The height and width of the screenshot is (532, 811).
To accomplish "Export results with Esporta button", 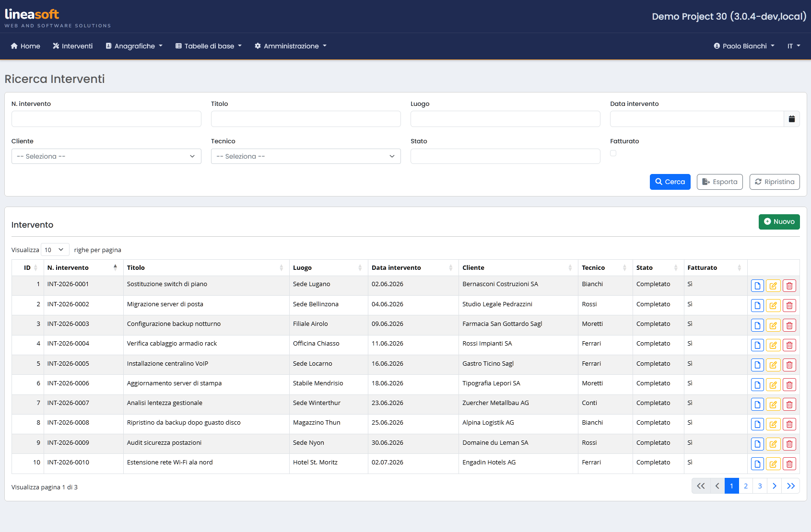I will click(719, 182).
